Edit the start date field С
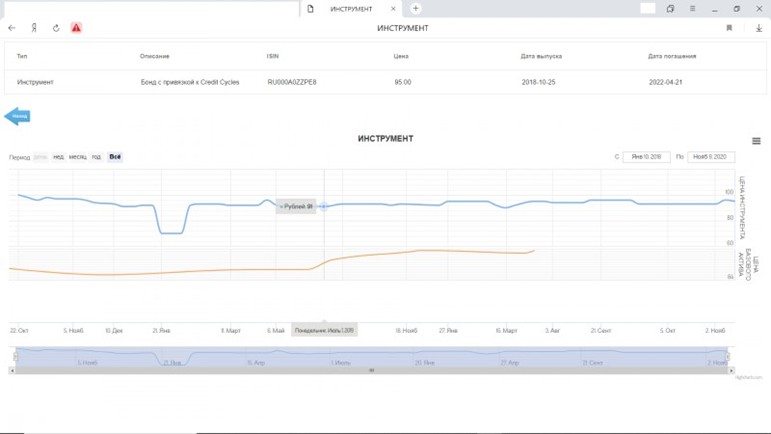Image resolution: width=771 pixels, height=434 pixels. pyautogui.click(x=647, y=157)
